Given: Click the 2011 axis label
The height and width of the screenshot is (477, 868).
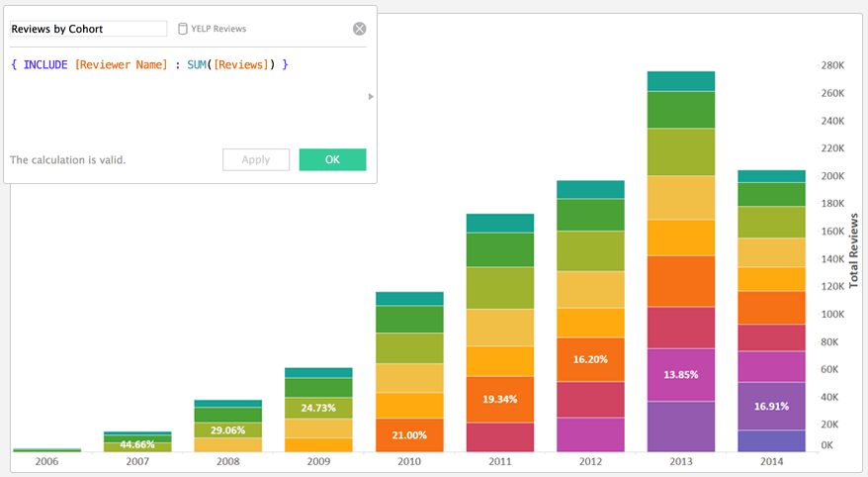Looking at the screenshot, I should pos(500,461).
